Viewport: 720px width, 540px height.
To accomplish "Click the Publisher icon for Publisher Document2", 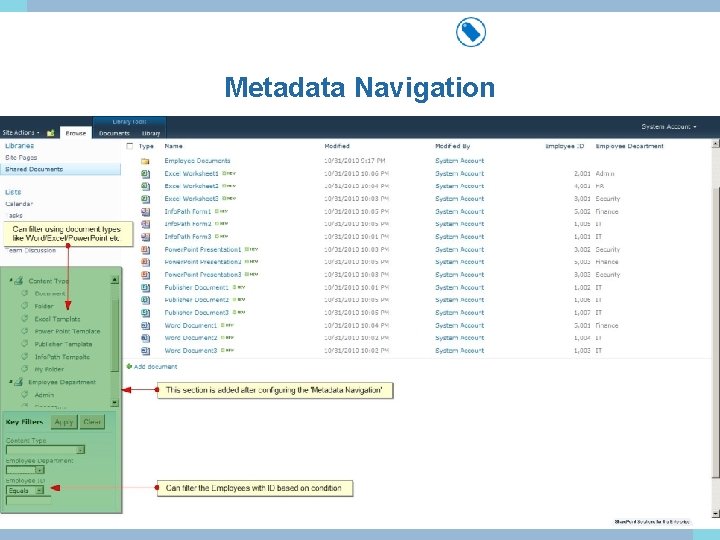I will pyautogui.click(x=146, y=300).
